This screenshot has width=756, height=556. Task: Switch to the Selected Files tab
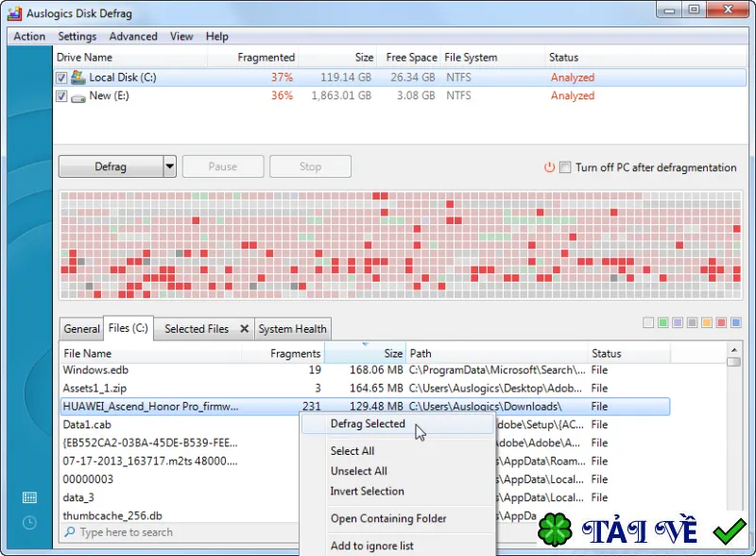[x=197, y=329]
